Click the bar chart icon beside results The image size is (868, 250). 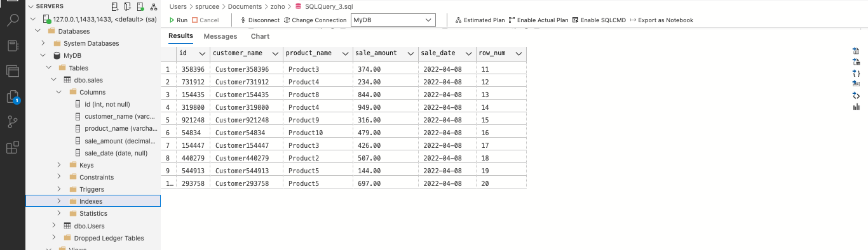tap(856, 107)
